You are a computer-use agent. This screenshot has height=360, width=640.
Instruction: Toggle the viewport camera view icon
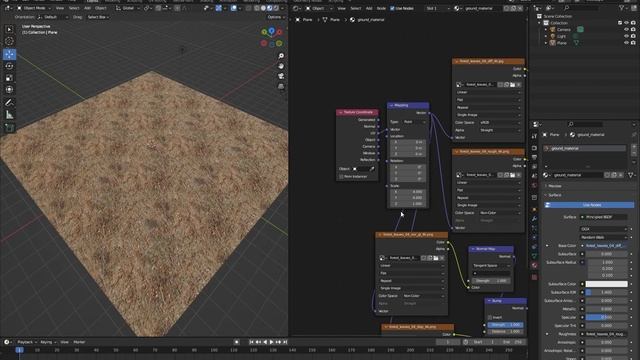point(281,76)
